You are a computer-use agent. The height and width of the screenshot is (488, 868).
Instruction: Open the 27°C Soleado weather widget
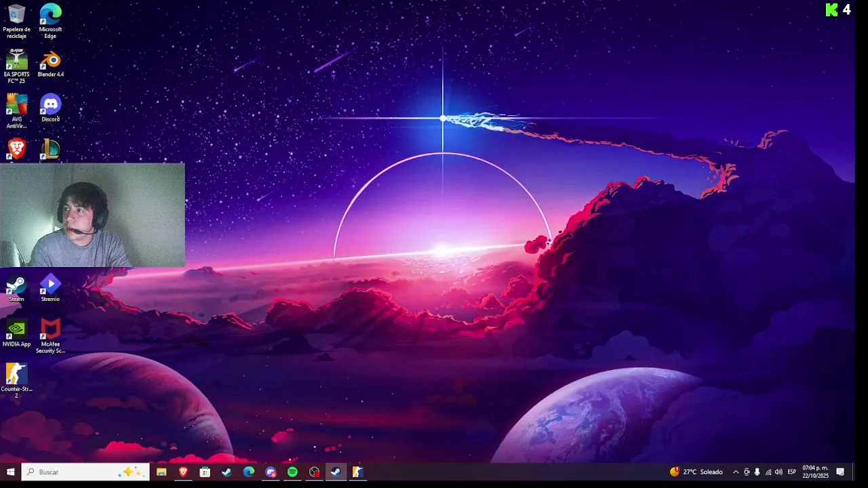[x=696, y=472]
